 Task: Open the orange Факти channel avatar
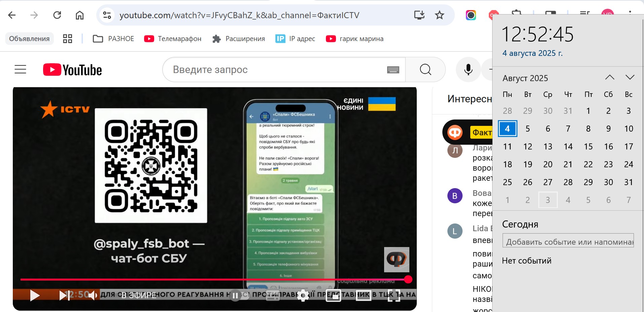pyautogui.click(x=455, y=132)
